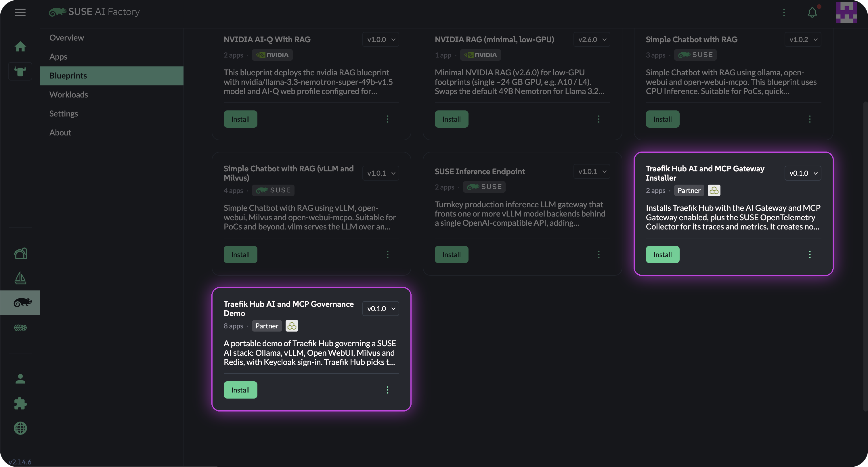Open the header kebab menu
Viewport: 868px width, 467px height.
coord(784,12)
